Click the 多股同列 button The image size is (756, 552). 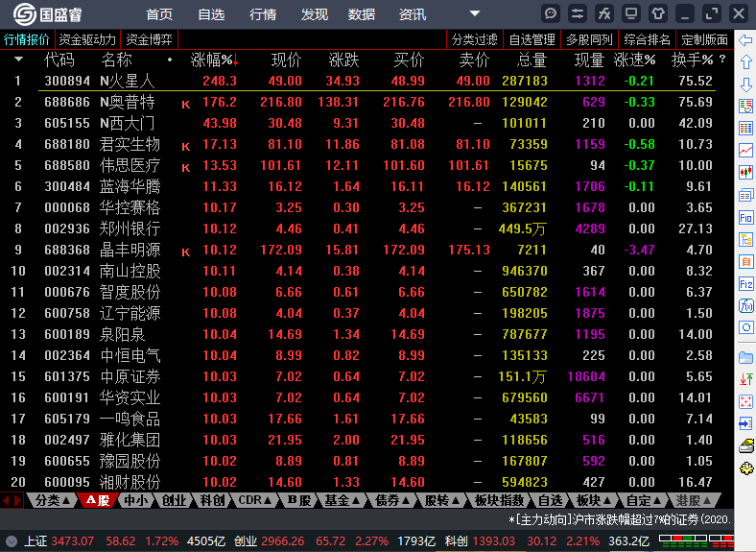pos(589,39)
